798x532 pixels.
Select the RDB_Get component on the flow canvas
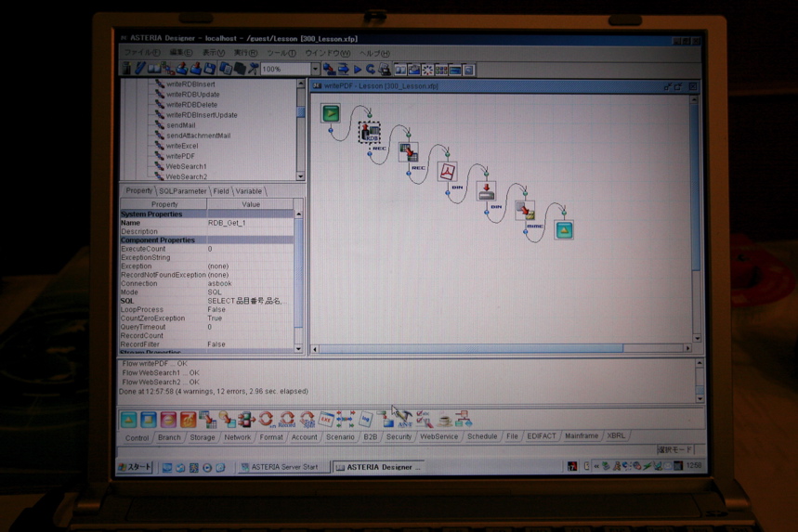pos(370,132)
